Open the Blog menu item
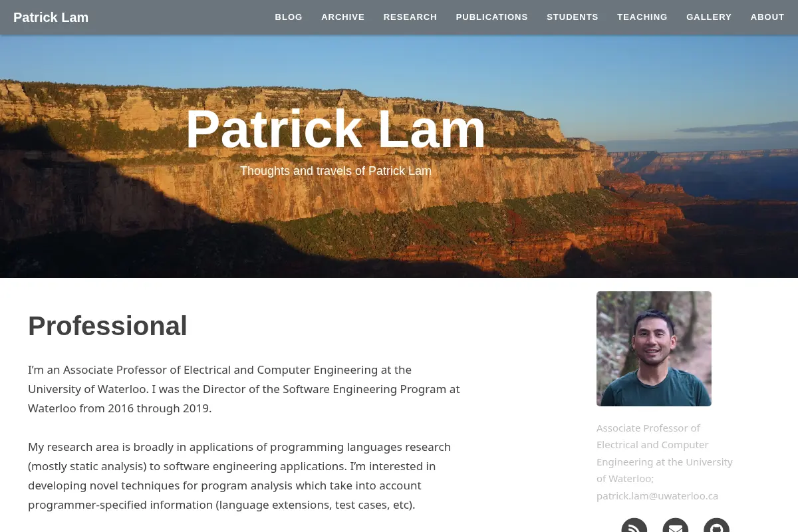798x532 pixels. 289,17
